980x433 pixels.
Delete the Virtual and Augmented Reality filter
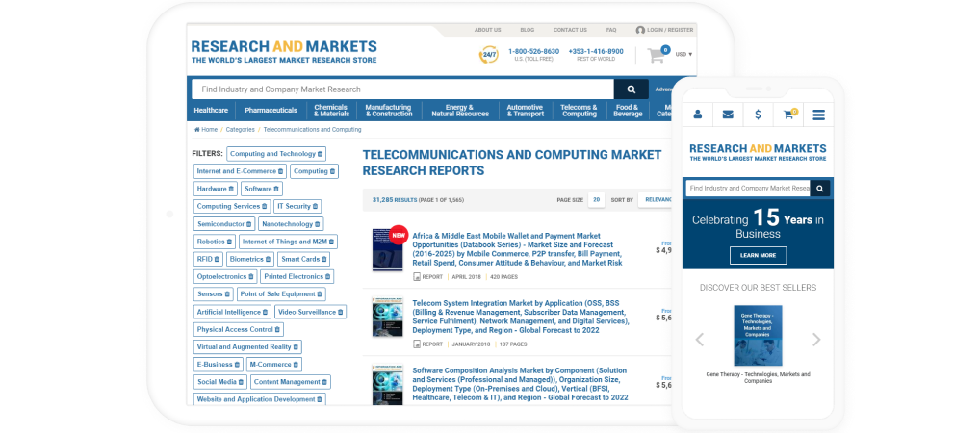297,346
